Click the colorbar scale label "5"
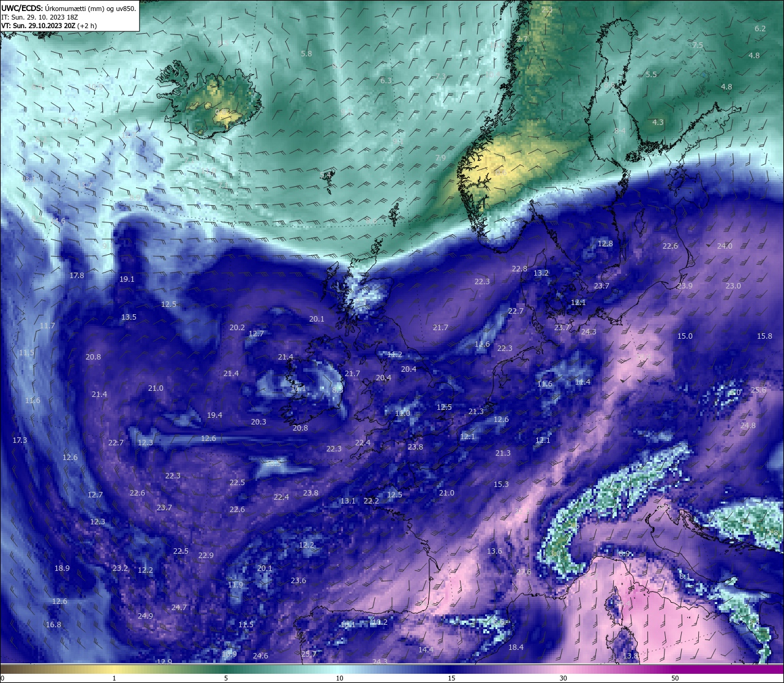Screen dimensions: 784x683 (226, 678)
